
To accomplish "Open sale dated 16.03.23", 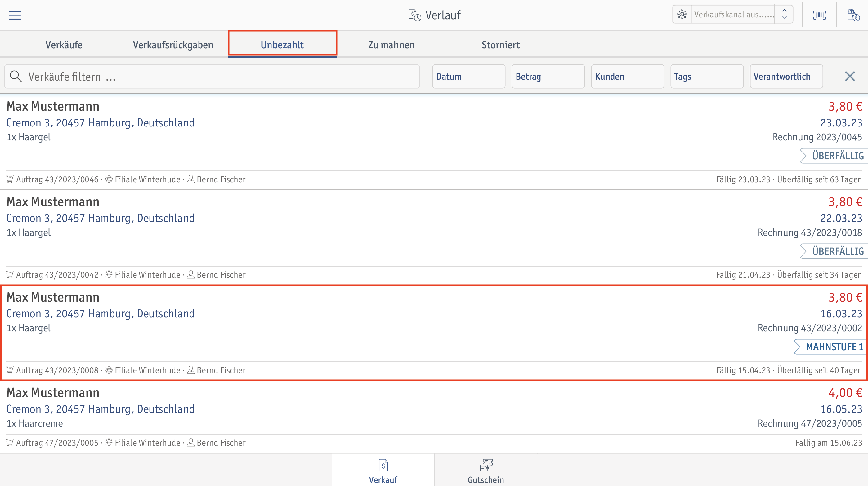I will click(x=841, y=313).
